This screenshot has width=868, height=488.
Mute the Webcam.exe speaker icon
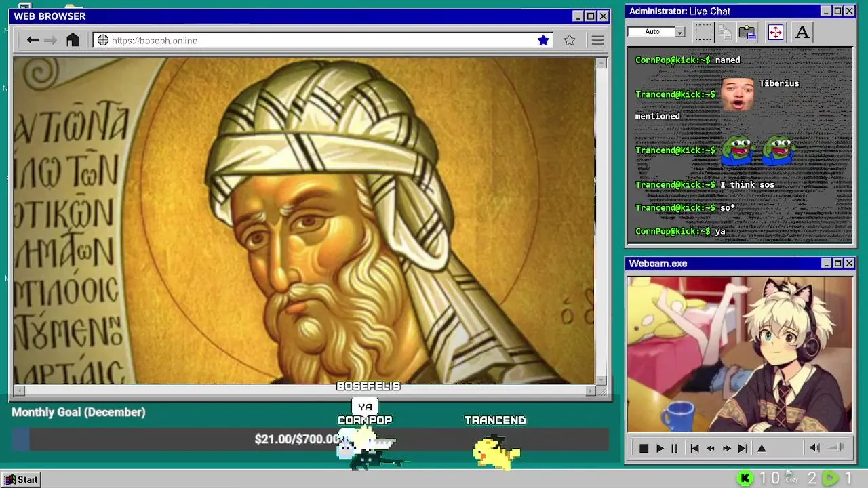(x=815, y=447)
